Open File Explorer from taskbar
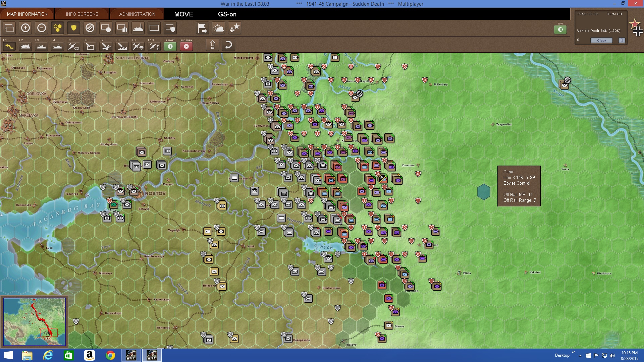644x362 pixels. click(x=27, y=355)
